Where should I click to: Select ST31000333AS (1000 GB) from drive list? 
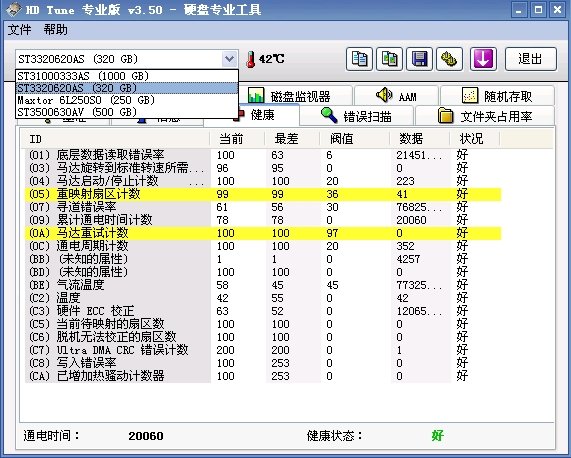point(127,76)
